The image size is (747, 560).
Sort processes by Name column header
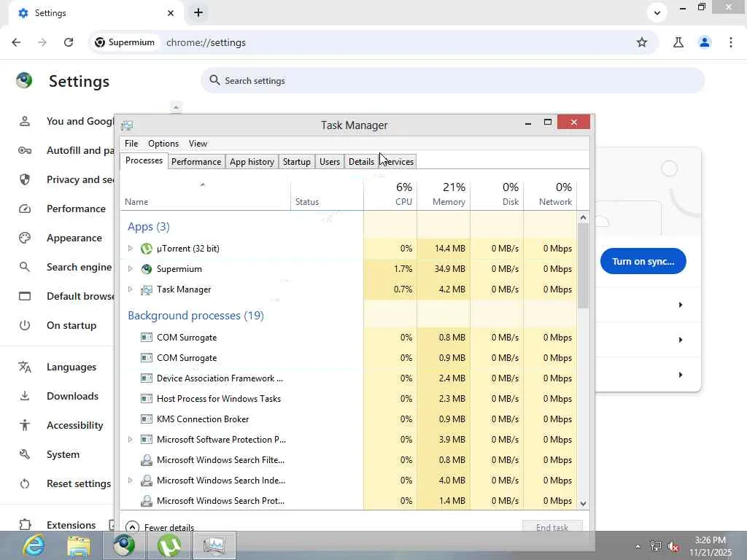(x=205, y=194)
